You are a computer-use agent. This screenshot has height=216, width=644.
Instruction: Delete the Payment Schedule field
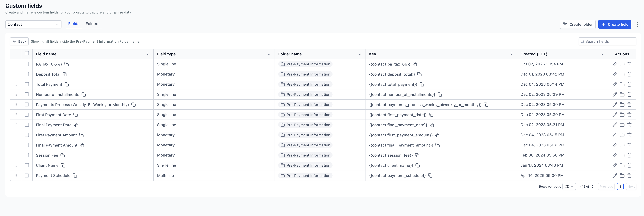pyautogui.click(x=629, y=176)
